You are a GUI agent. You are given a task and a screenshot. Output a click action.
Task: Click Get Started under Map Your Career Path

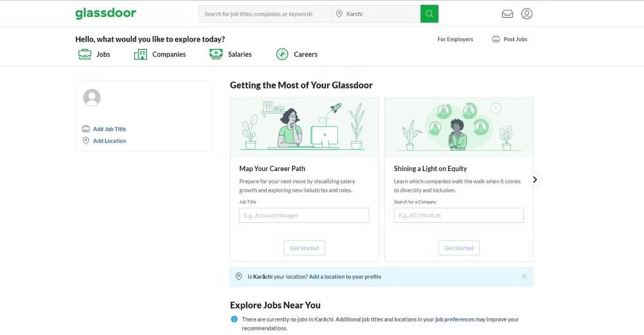click(304, 248)
